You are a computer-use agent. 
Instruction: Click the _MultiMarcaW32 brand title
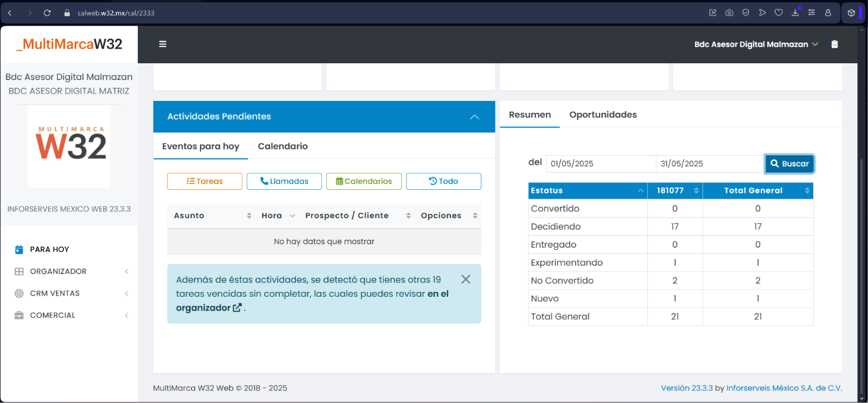(69, 44)
